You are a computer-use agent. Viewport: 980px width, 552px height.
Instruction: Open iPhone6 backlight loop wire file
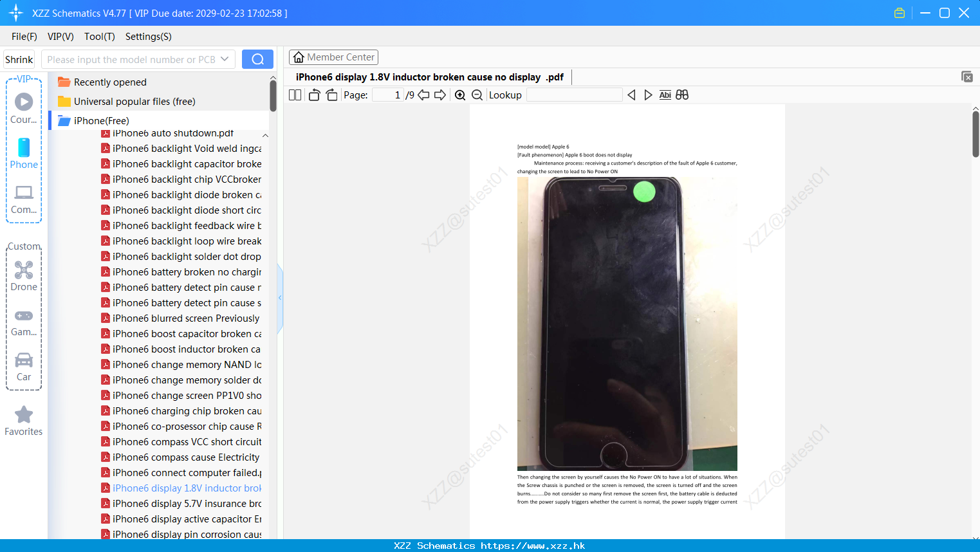(x=181, y=241)
